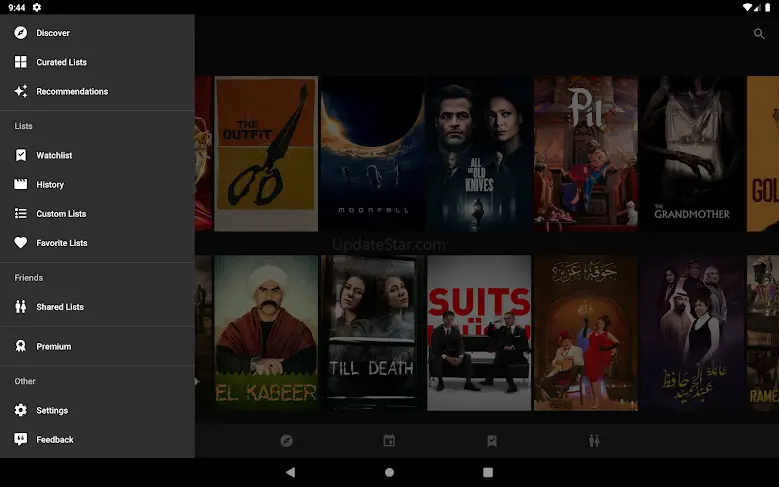
Task: Click the Recommendations sparkle icon
Action: point(20,91)
